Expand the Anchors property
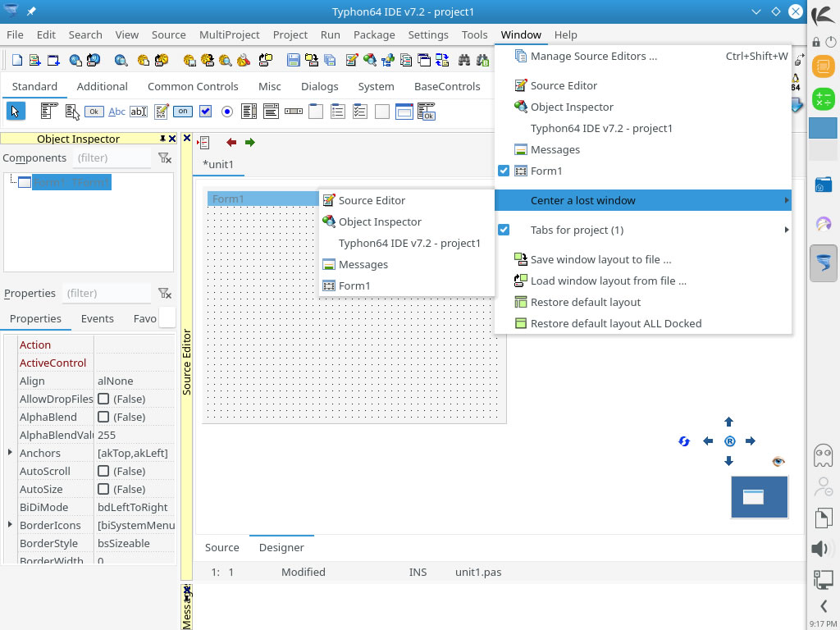This screenshot has width=840, height=630. point(10,453)
